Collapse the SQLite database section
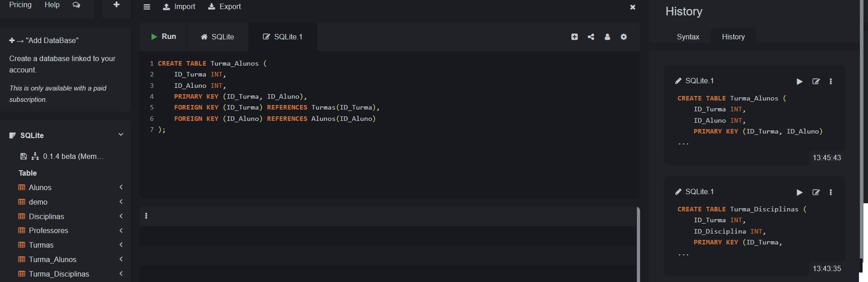The height and width of the screenshot is (282, 868). coord(121,134)
